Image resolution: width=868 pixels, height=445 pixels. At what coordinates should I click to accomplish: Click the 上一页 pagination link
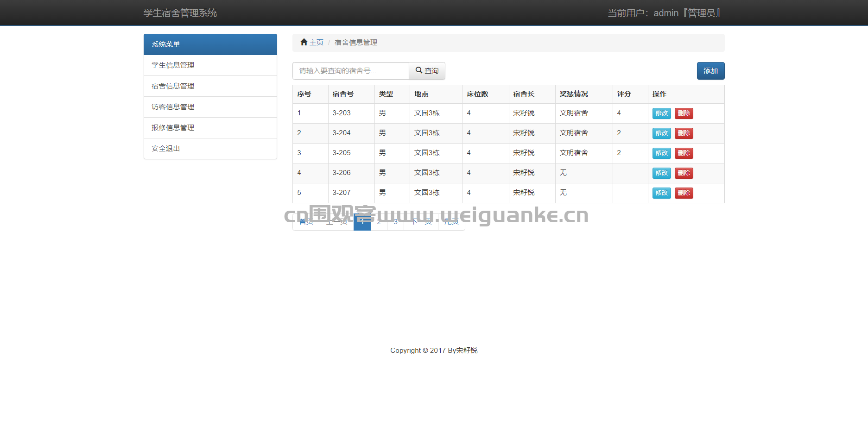(336, 222)
